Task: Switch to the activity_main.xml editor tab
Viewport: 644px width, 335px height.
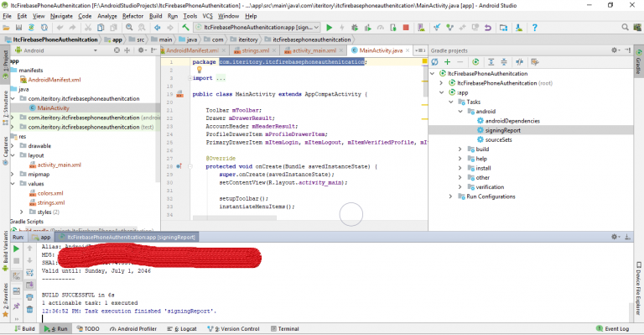Action: (314, 50)
